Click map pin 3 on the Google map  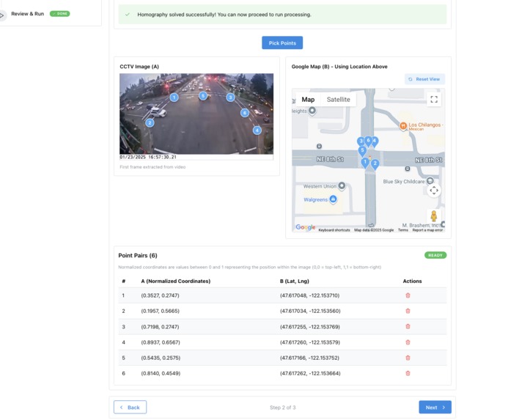(x=360, y=141)
